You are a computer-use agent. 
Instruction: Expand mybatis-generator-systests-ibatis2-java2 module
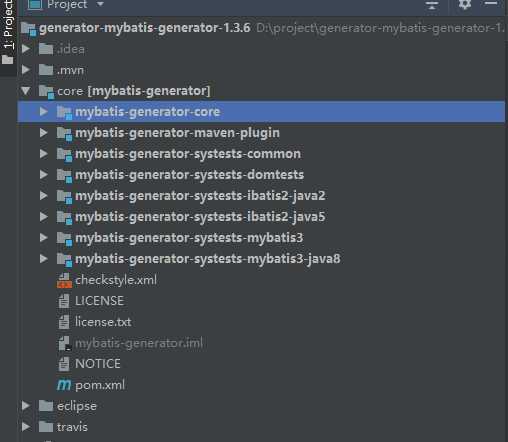coord(44,195)
